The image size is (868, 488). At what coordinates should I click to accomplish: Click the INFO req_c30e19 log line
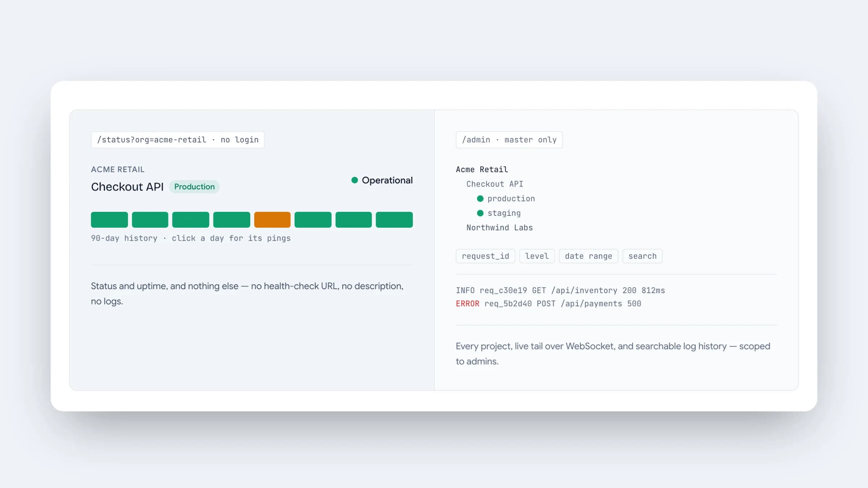pos(560,290)
